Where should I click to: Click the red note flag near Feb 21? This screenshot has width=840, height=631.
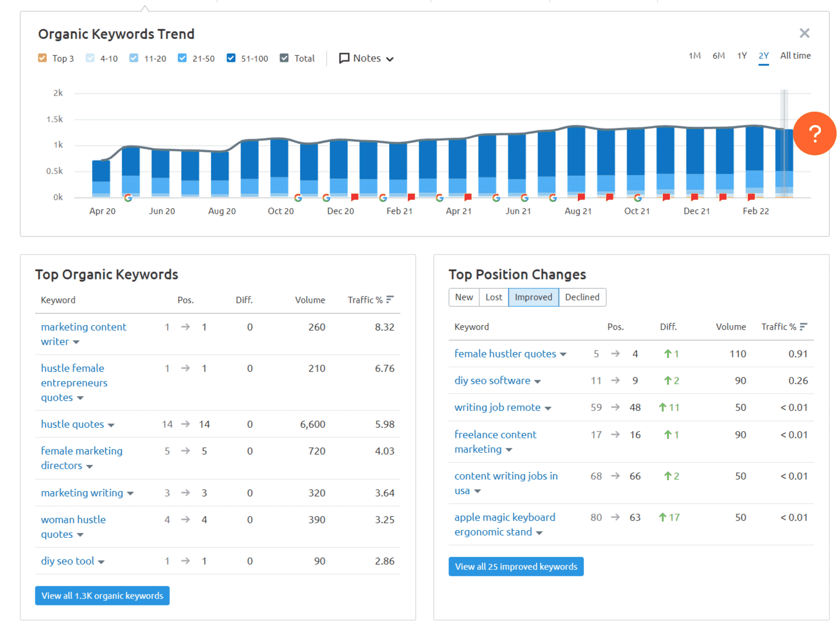(411, 197)
